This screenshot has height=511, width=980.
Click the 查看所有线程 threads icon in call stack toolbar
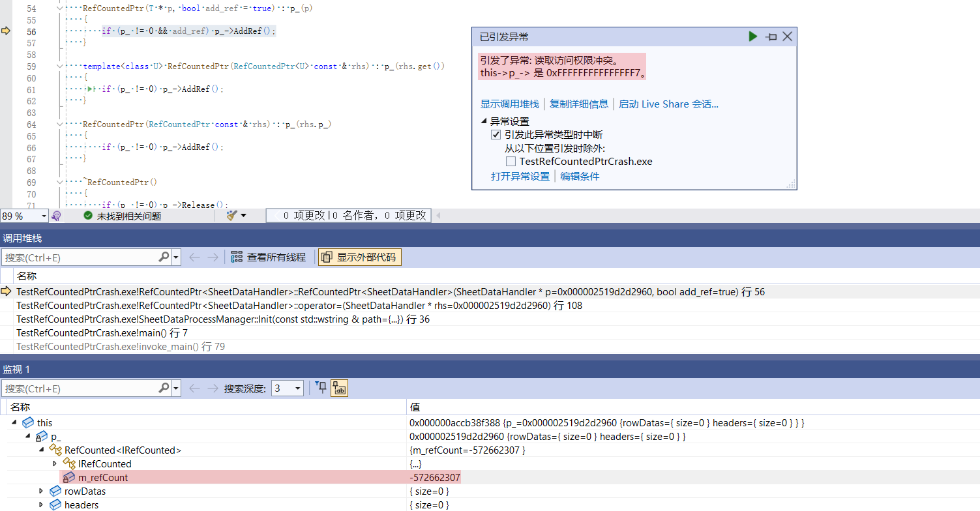click(236, 256)
